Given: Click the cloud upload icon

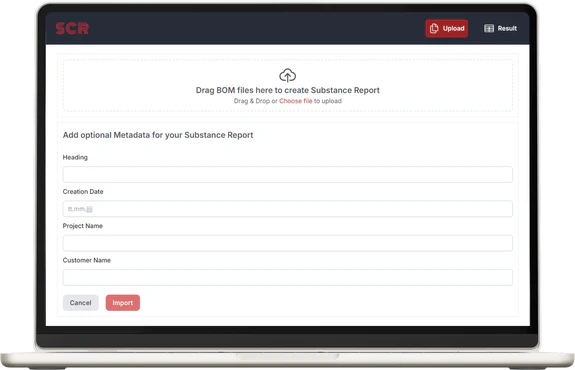Looking at the screenshot, I should (x=288, y=75).
